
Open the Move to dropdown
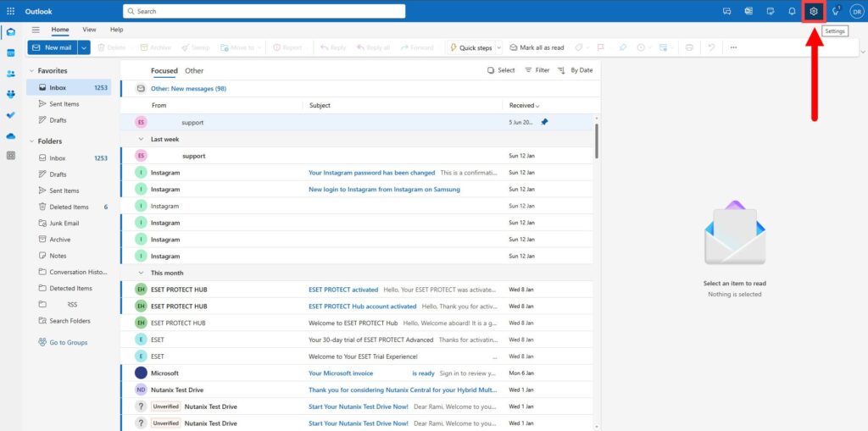[x=241, y=47]
